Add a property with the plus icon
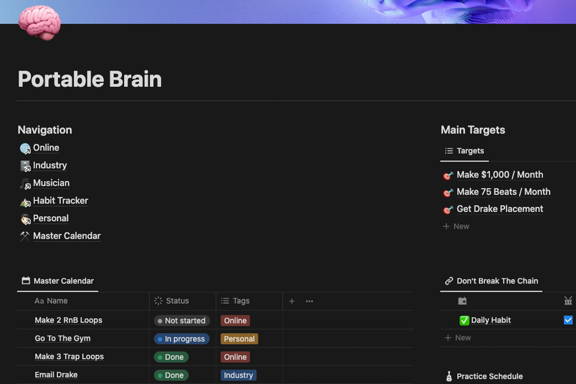Screen dimensions: 576x384 [292, 301]
